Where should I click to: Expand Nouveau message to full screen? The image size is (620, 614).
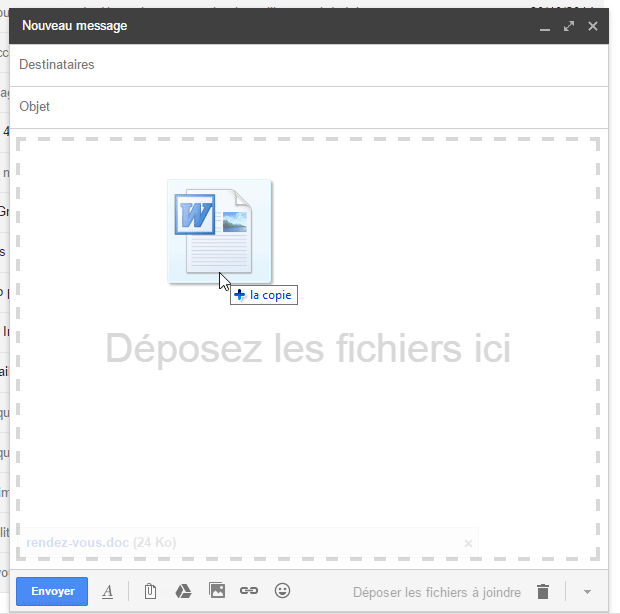tap(569, 26)
